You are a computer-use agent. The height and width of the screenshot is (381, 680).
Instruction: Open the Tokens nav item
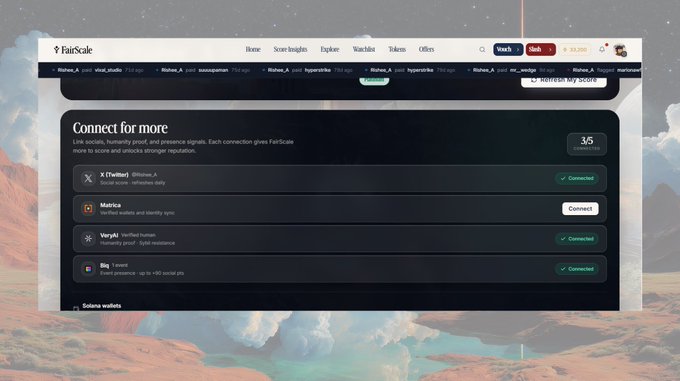point(397,49)
